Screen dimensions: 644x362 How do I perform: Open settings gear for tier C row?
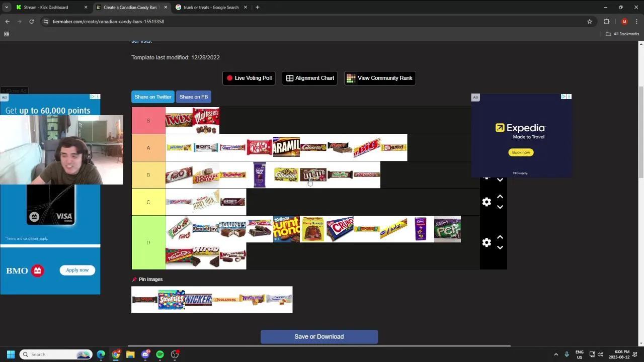pyautogui.click(x=487, y=202)
